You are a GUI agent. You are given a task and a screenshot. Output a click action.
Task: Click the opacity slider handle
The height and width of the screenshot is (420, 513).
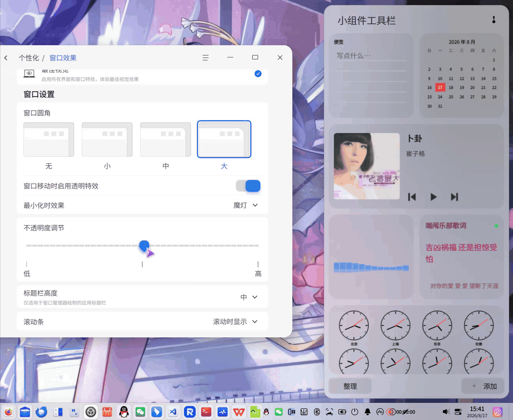coord(144,245)
